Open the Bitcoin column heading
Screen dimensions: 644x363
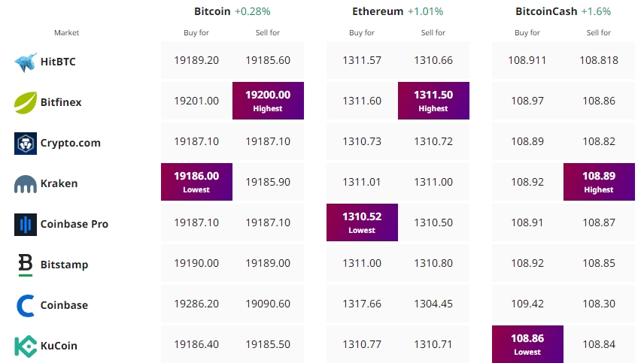(212, 11)
